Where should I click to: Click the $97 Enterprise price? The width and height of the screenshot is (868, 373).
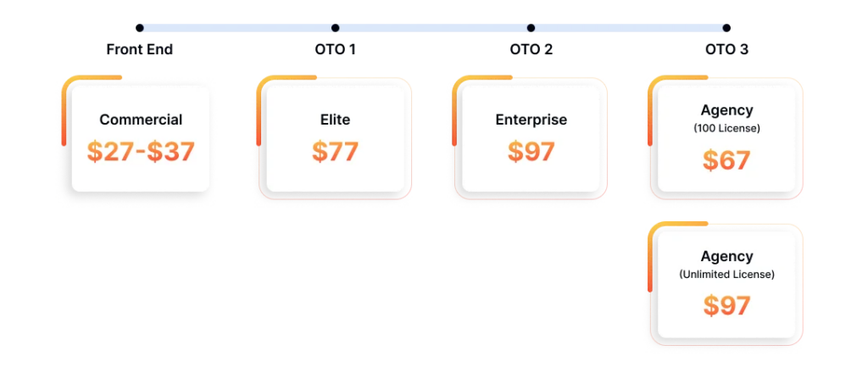pyautogui.click(x=531, y=152)
